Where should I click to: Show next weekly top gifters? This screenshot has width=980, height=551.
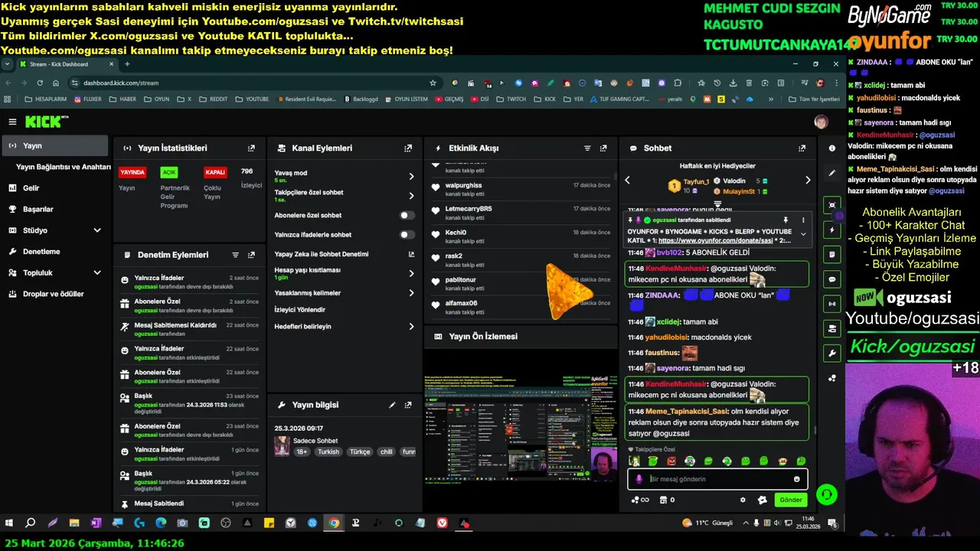pyautogui.click(x=807, y=180)
